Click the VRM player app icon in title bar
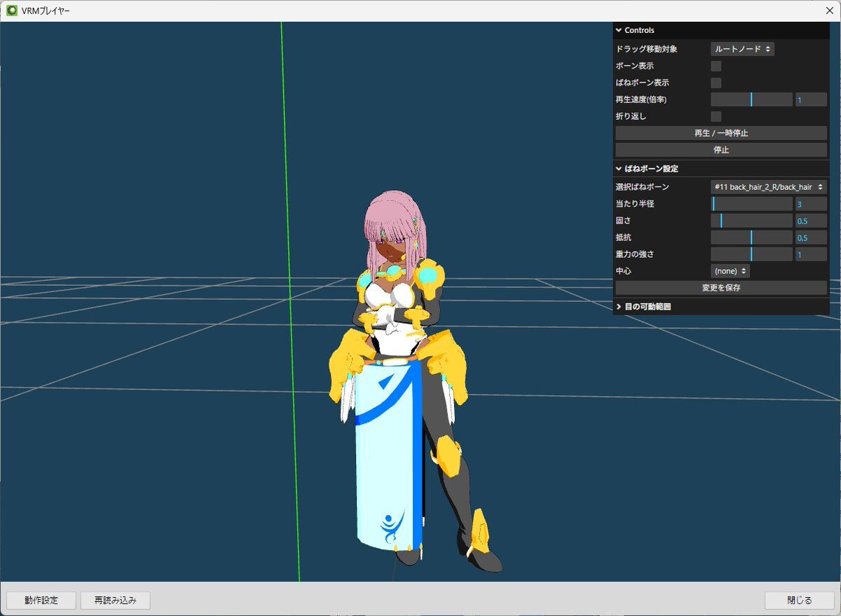The image size is (841, 616). (12, 11)
